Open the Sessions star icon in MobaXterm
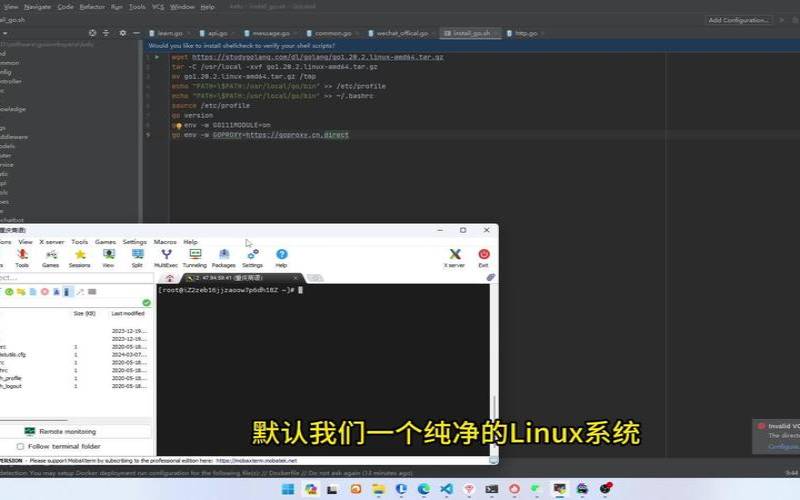800x500 pixels. 80,258
